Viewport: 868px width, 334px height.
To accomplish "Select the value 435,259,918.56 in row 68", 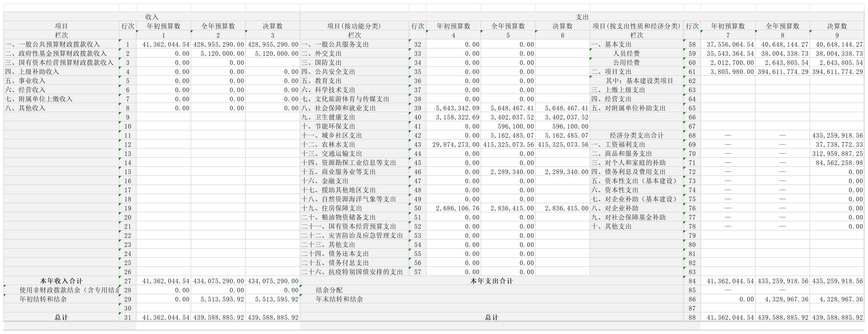I will coord(837,135).
